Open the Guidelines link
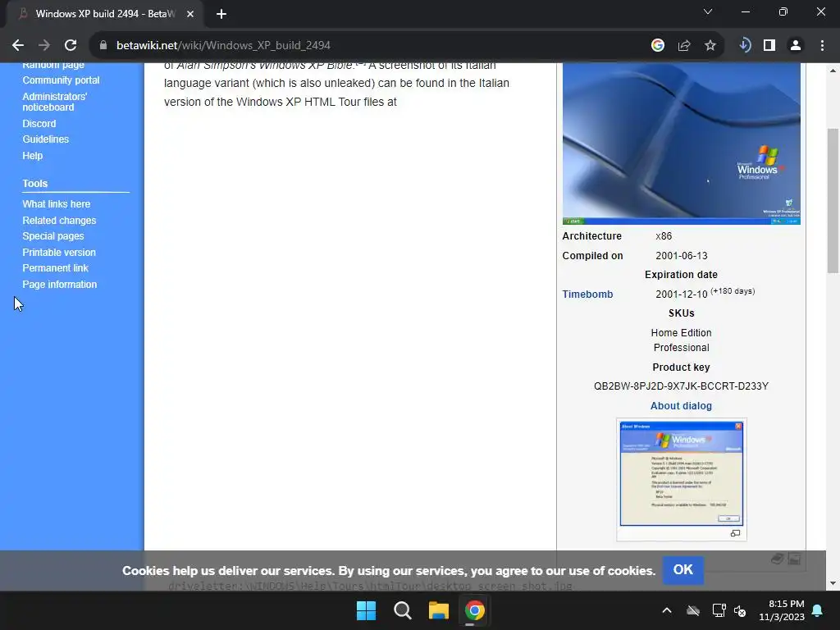840x630 pixels. (x=46, y=139)
